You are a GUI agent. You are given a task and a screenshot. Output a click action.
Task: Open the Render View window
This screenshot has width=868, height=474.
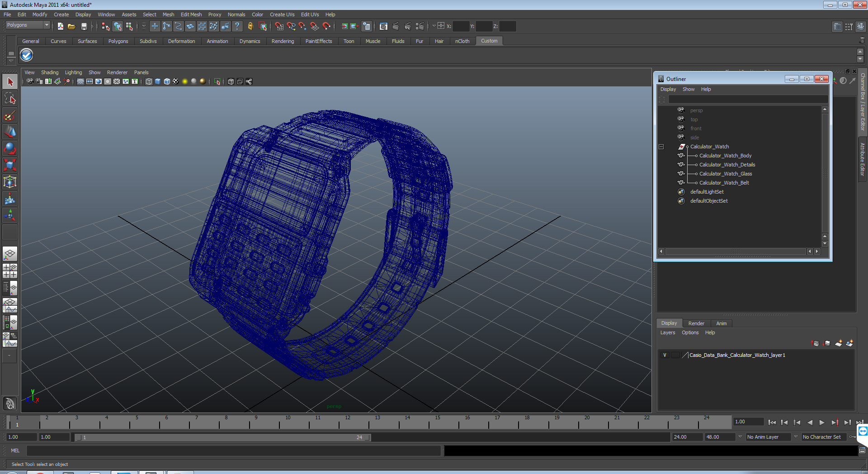pos(383,26)
